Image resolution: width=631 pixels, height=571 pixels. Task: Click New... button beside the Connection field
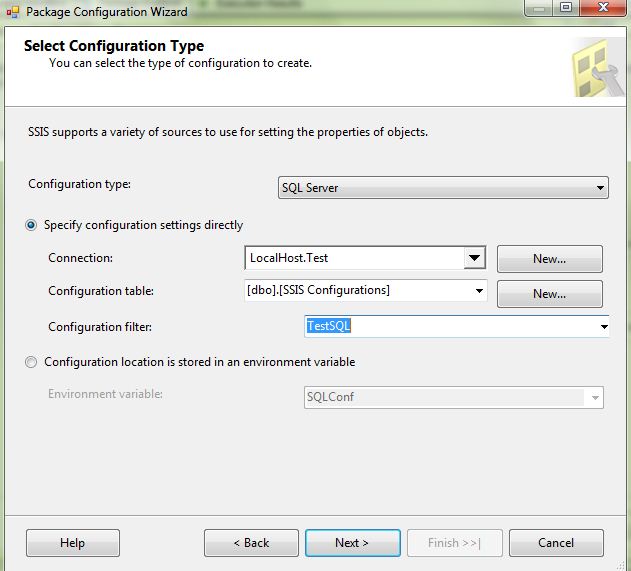[549, 259]
